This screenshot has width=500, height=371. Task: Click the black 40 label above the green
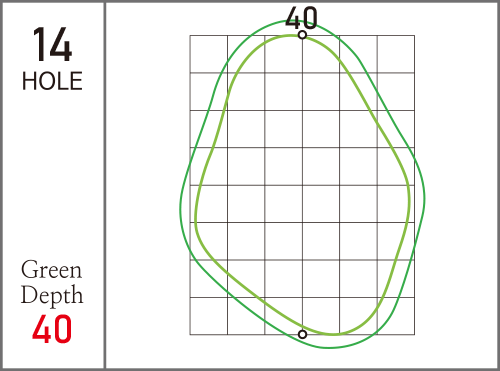[301, 18]
